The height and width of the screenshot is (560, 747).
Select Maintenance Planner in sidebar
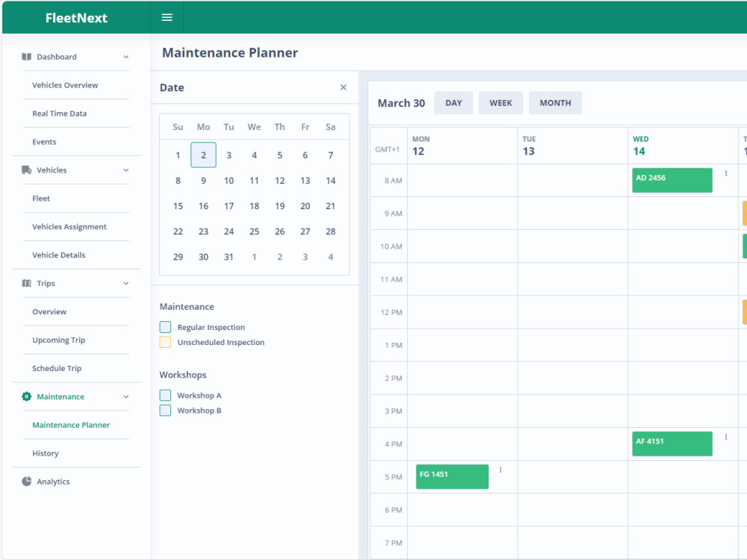[71, 426]
